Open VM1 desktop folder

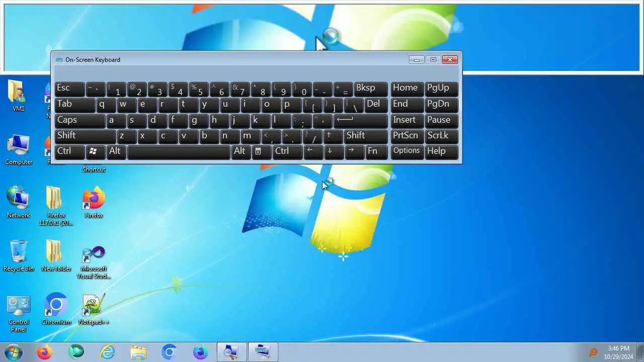(x=19, y=96)
